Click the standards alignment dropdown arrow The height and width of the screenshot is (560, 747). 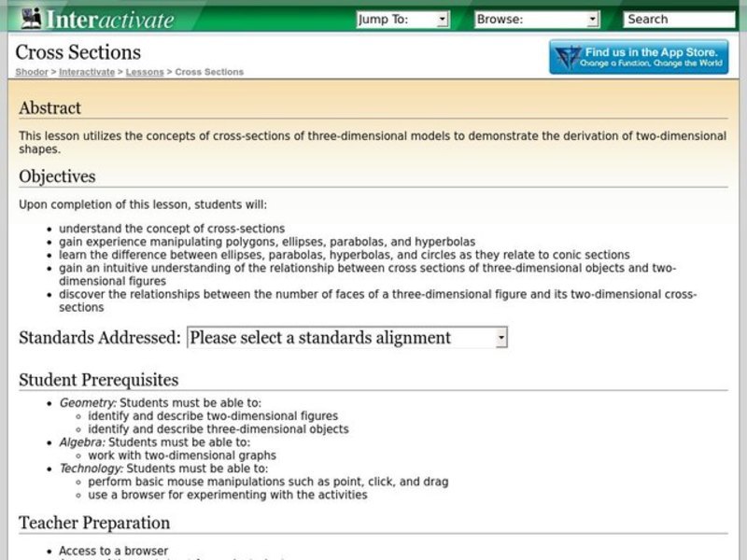[500, 337]
